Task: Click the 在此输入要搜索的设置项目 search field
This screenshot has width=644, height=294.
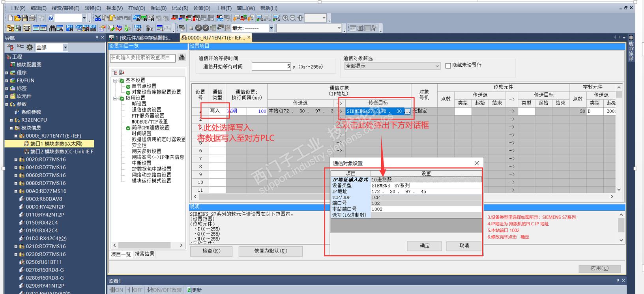Action: click(x=142, y=58)
